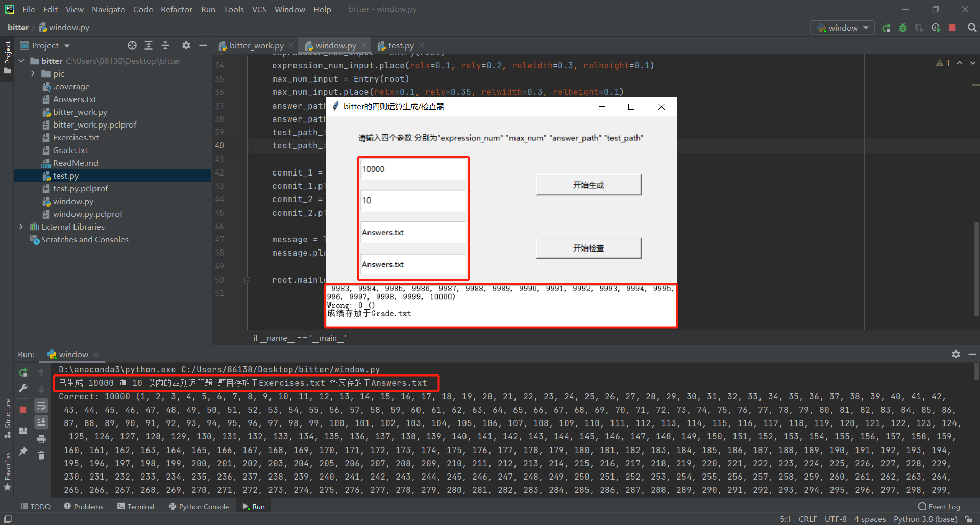Focus the upper Answers.txt path field
The width and height of the screenshot is (980, 525).
click(x=413, y=232)
